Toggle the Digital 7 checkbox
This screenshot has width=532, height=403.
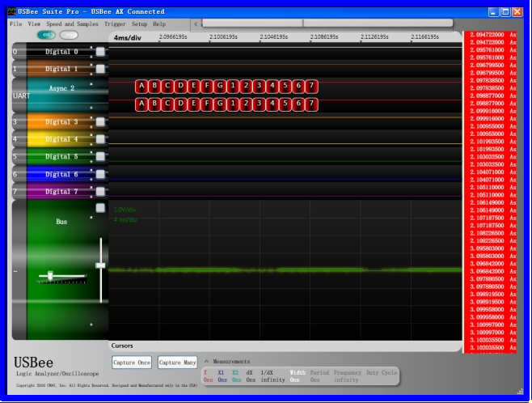[x=100, y=192]
